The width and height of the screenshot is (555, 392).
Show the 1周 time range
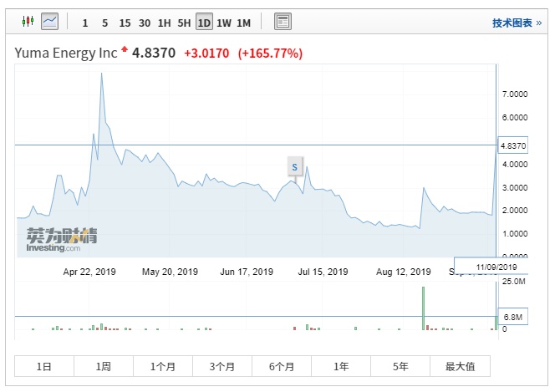point(104,366)
